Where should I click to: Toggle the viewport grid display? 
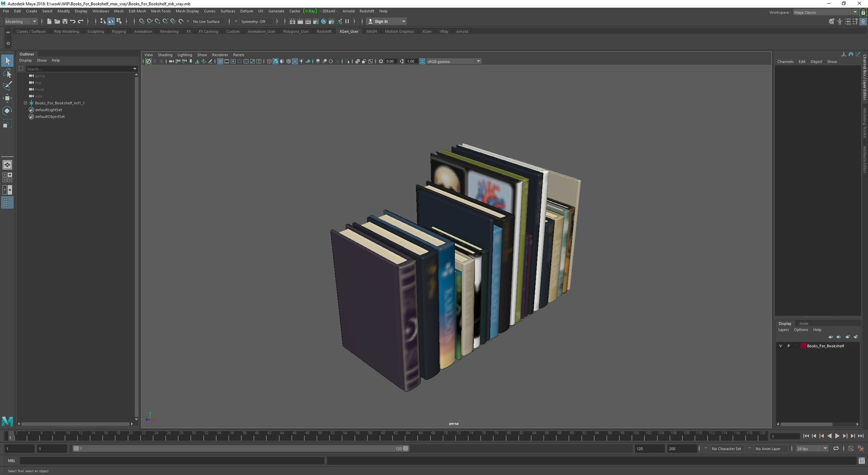pos(220,62)
